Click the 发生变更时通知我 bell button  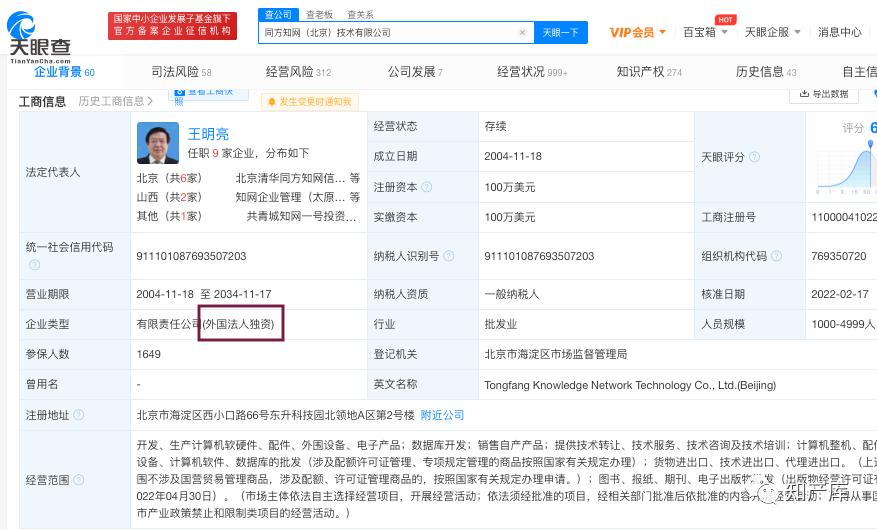tap(309, 102)
